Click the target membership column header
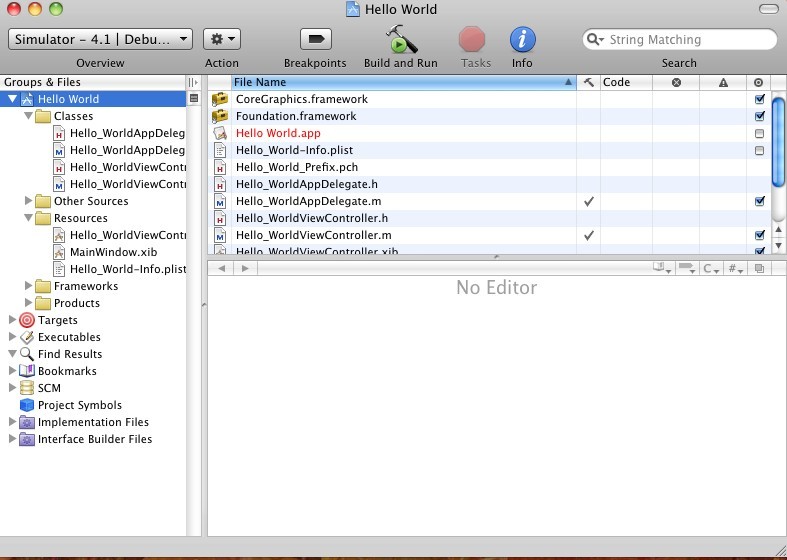The image size is (787, 560). 758,82
